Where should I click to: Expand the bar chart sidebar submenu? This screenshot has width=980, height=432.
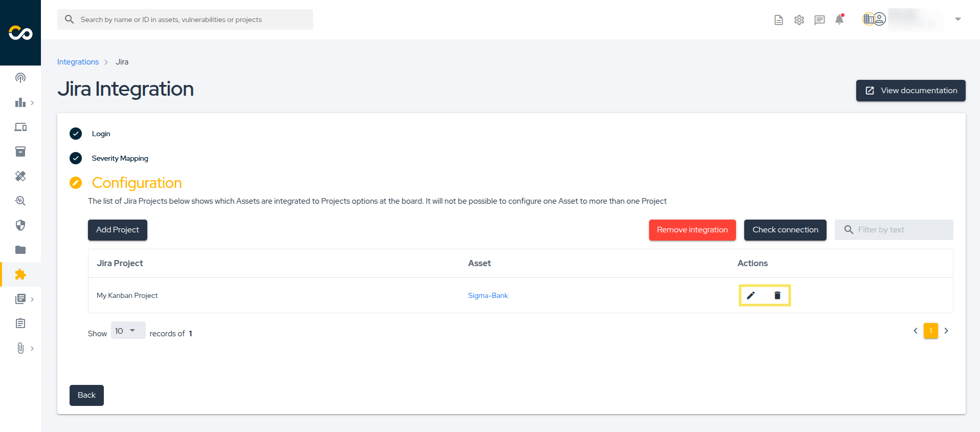(32, 103)
